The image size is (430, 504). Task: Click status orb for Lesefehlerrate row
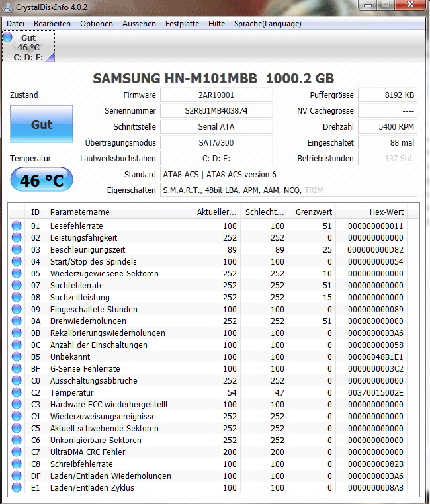(17, 226)
